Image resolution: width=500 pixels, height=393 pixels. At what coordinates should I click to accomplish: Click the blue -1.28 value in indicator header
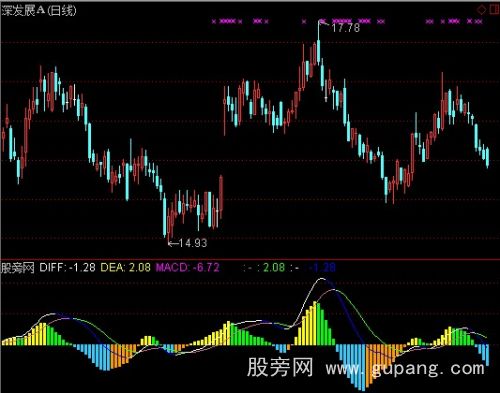point(322,267)
